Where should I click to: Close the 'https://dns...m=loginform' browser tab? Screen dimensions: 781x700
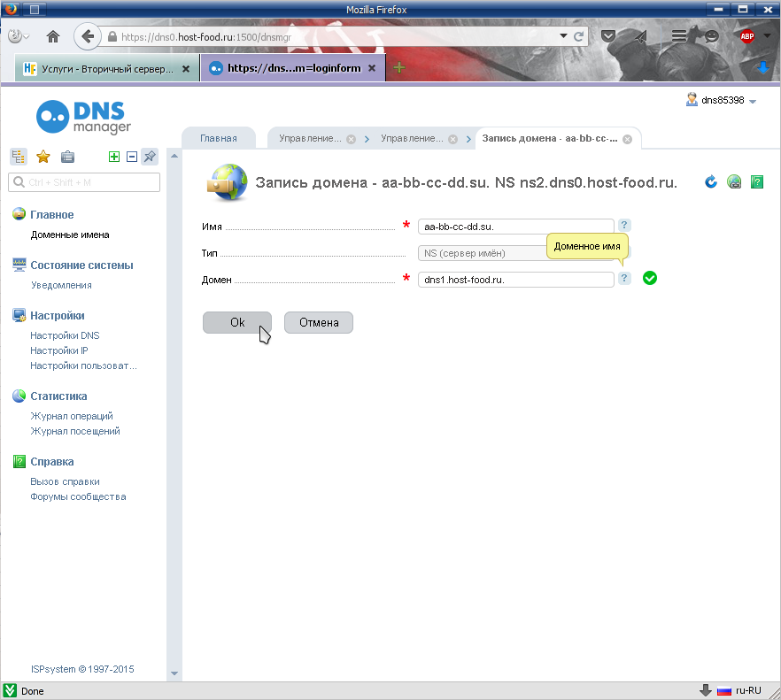tap(372, 68)
